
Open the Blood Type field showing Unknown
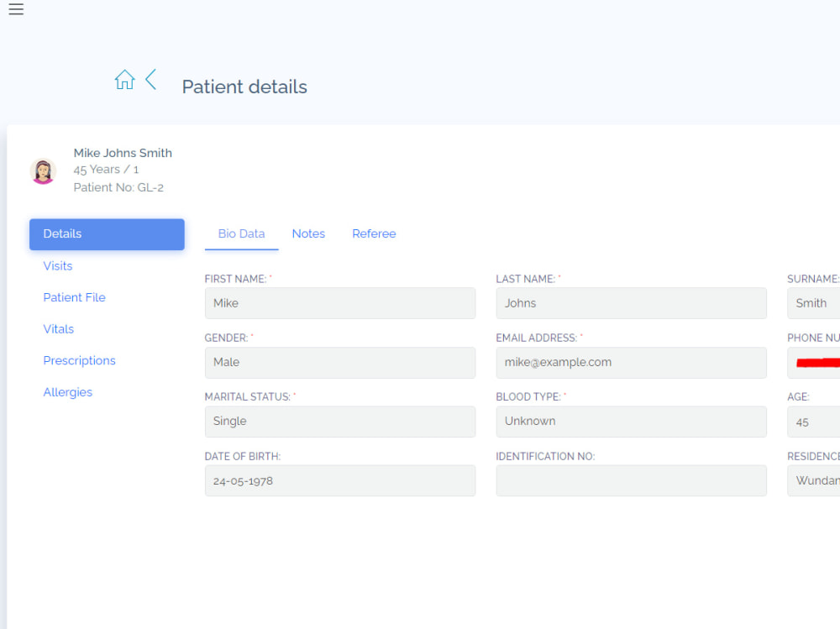pos(631,422)
